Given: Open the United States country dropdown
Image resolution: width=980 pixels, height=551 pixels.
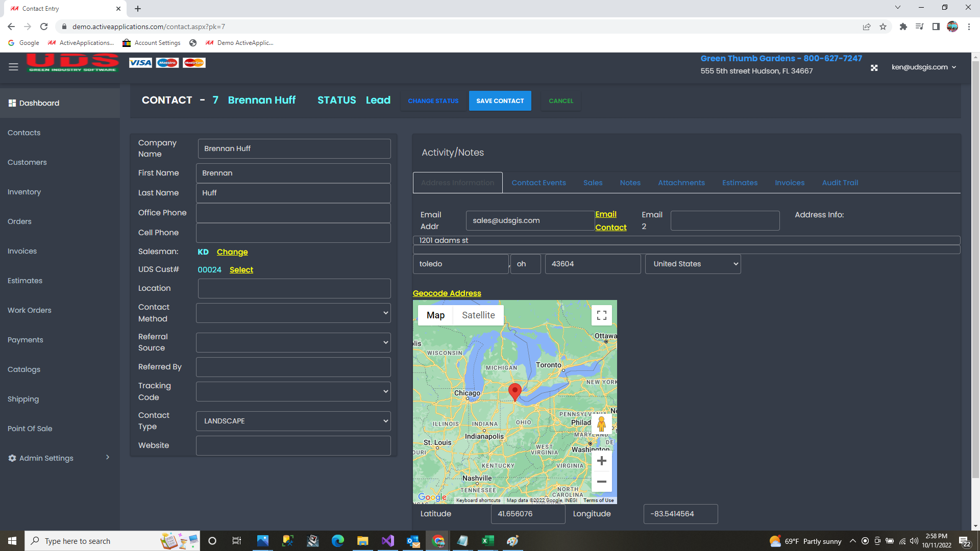Looking at the screenshot, I should tap(693, 264).
